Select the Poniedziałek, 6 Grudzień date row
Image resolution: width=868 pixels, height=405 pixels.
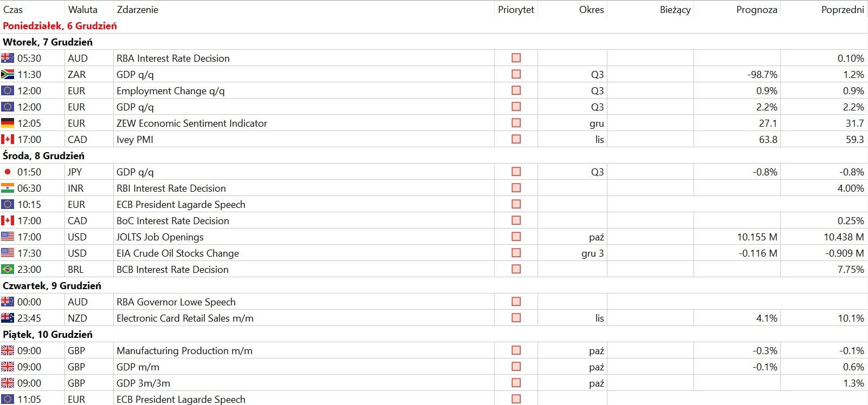coord(434,25)
